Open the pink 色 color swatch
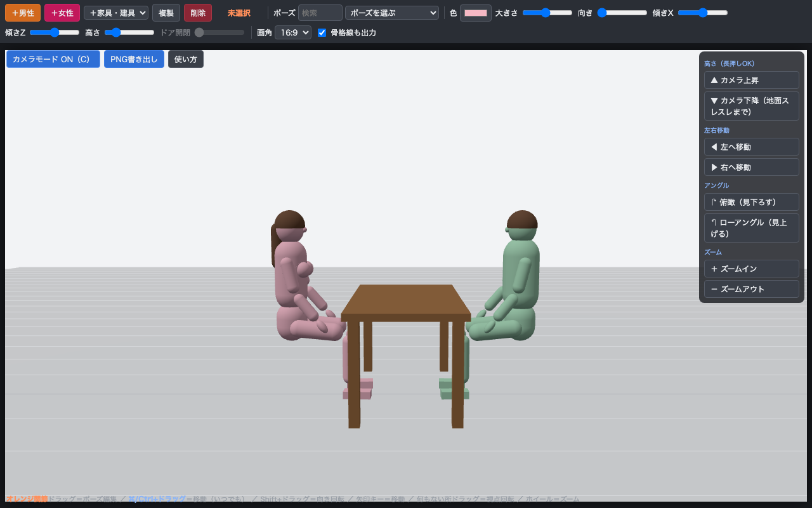812x508 pixels. click(x=476, y=13)
